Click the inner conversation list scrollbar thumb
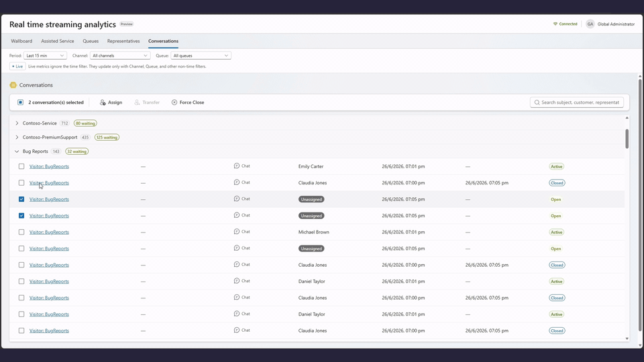The image size is (644, 362). [627, 139]
